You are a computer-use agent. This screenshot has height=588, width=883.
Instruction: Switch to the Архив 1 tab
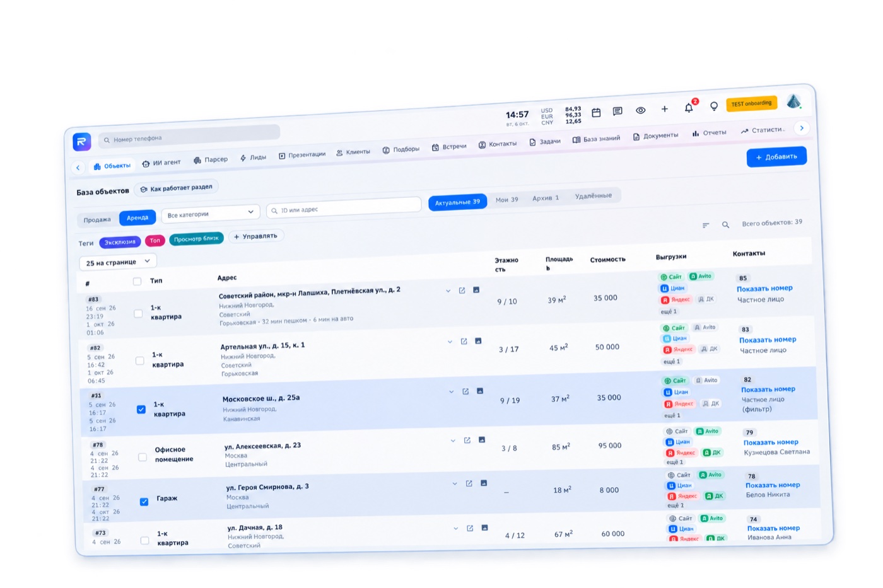[546, 198]
